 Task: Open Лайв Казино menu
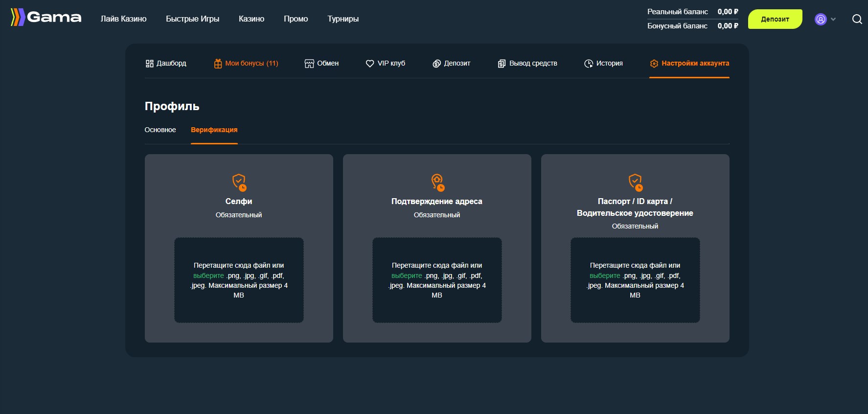[x=123, y=19]
